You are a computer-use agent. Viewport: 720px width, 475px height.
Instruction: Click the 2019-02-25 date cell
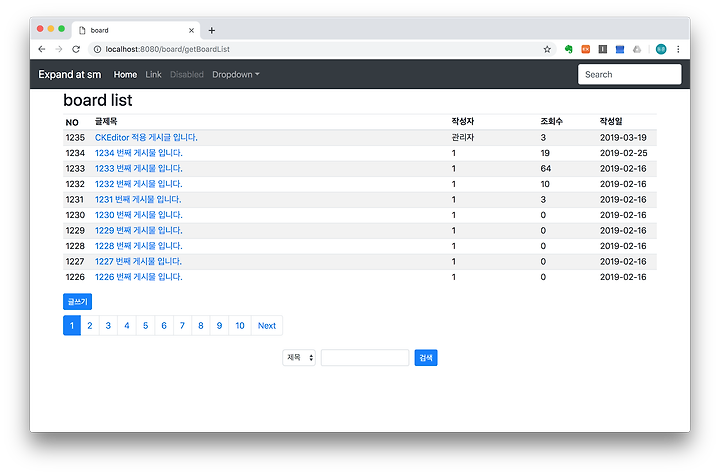[x=623, y=153]
